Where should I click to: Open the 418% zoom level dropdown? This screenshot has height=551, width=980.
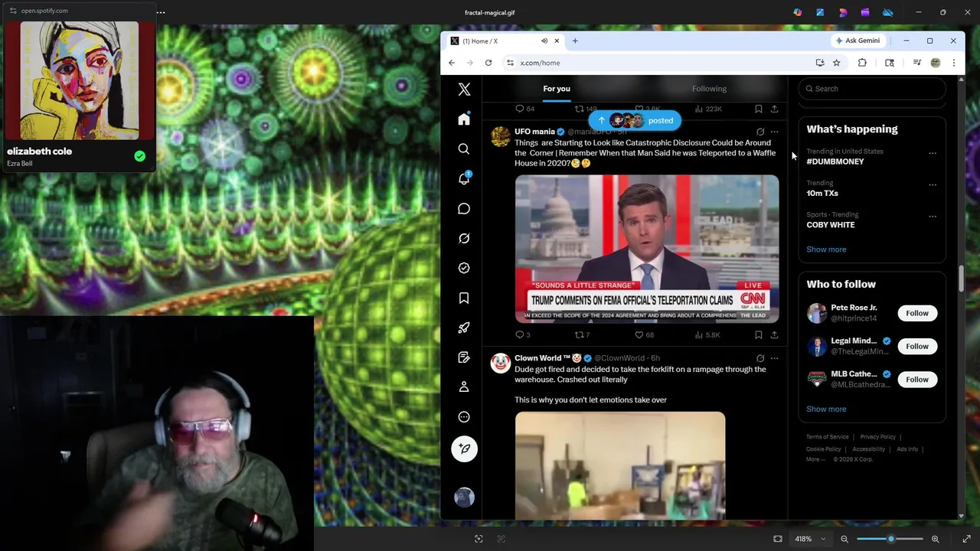809,539
